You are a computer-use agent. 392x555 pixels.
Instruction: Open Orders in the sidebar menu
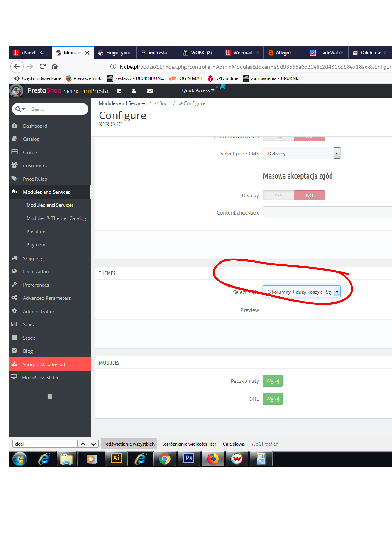(x=31, y=153)
